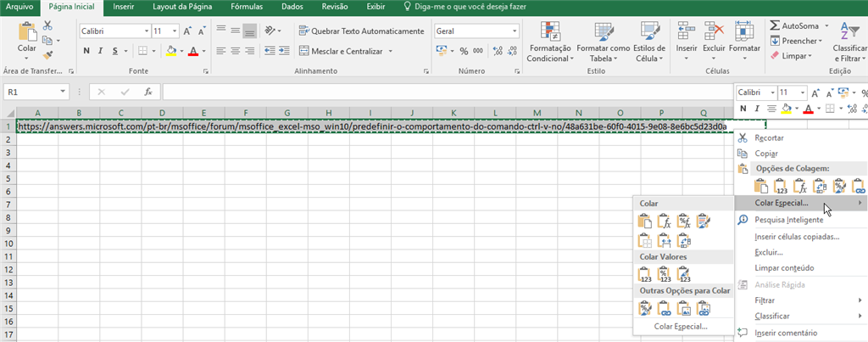This screenshot has height=342, width=868.
Task: Toggle underline S in ribbon
Action: pyautogui.click(x=115, y=51)
